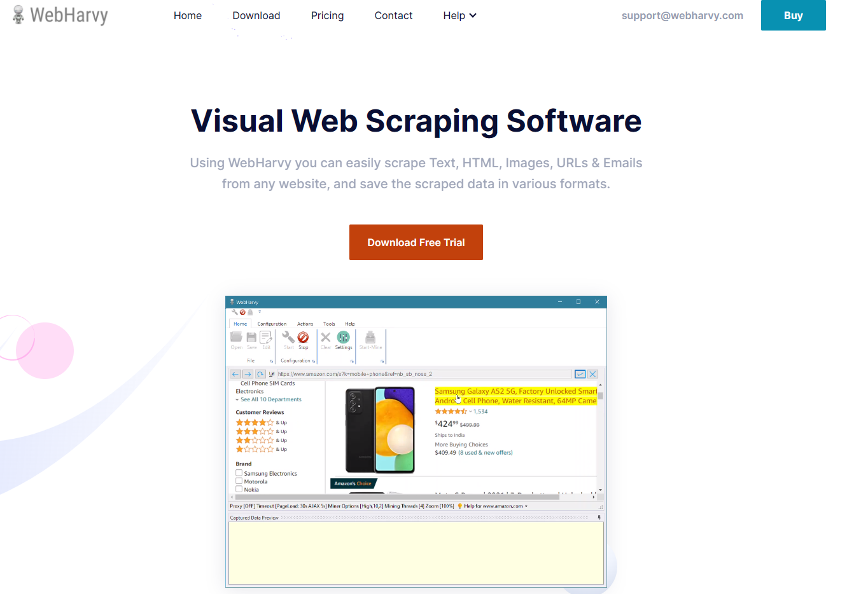
Task: Check the Samsung Electronics brand checkbox
Action: [x=239, y=473]
